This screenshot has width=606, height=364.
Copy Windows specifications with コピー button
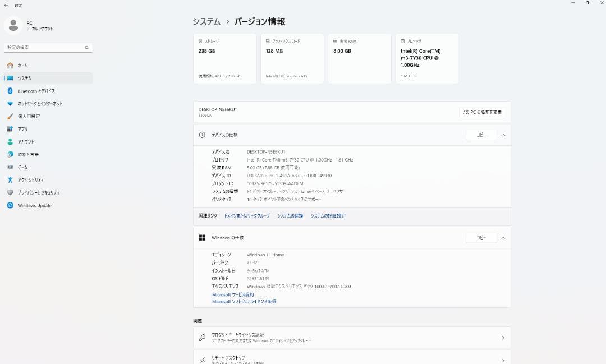coord(481,238)
